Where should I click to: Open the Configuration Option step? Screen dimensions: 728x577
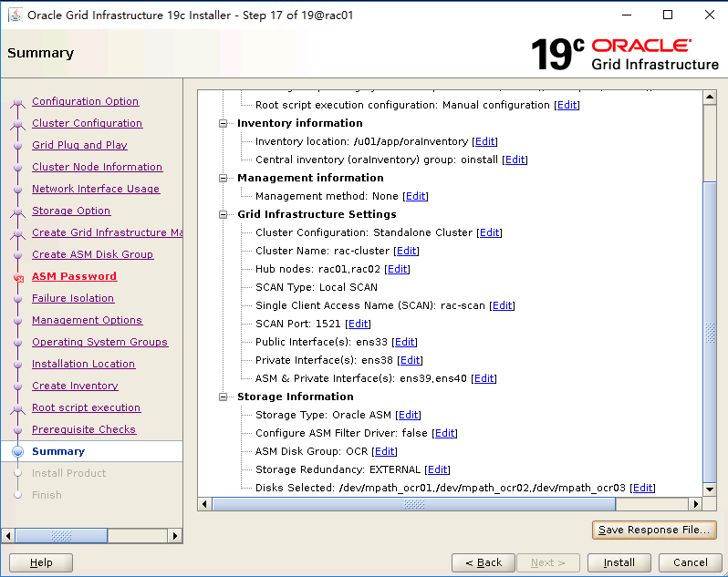[85, 101]
